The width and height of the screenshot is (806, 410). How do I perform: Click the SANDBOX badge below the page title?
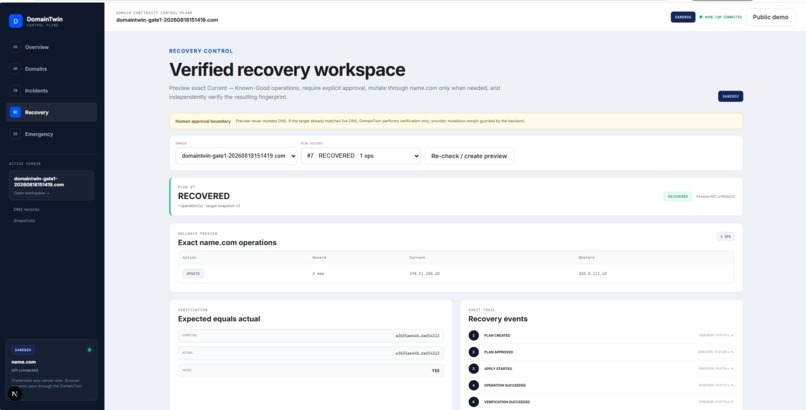click(730, 96)
